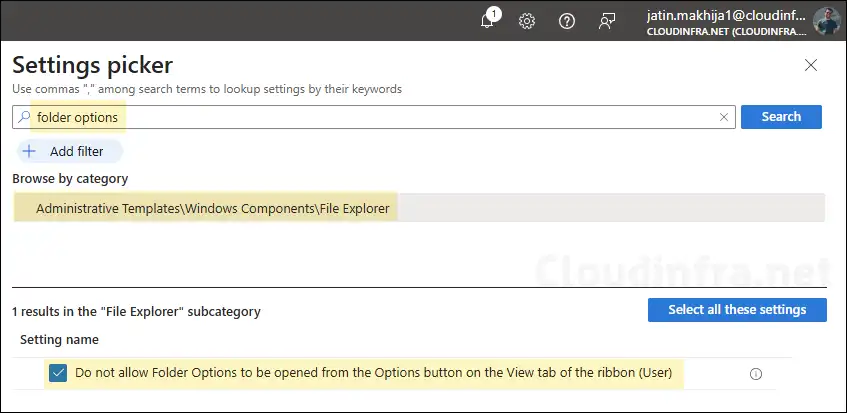Select the File Explorer category row

(x=419, y=208)
